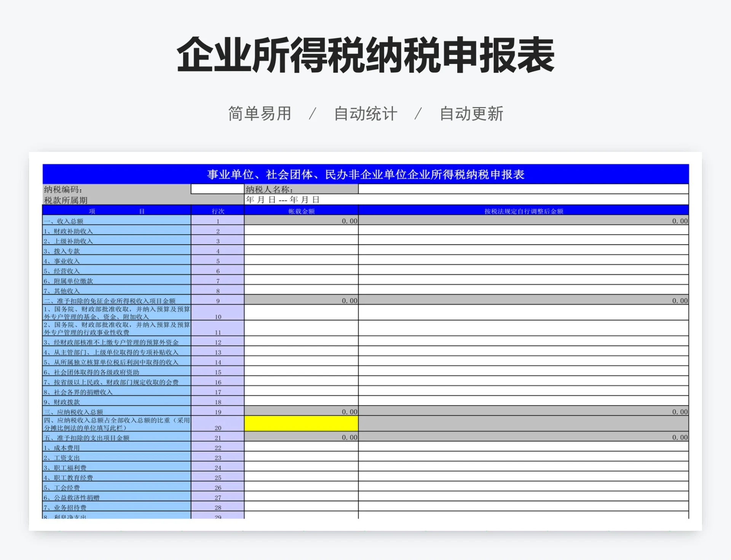The height and width of the screenshot is (560, 731).
Task: Click the 准予扣除的支出项目金额 row
Action: tap(114, 437)
